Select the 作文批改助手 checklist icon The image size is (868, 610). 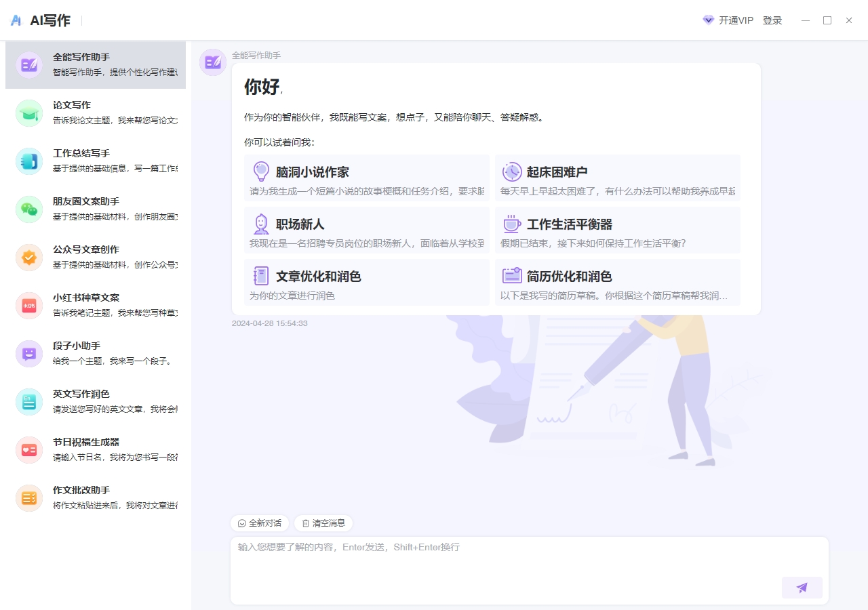[x=29, y=498]
